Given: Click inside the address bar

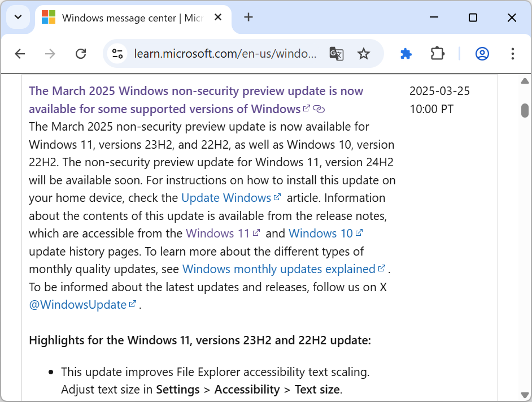Looking at the screenshot, I should tap(226, 54).
